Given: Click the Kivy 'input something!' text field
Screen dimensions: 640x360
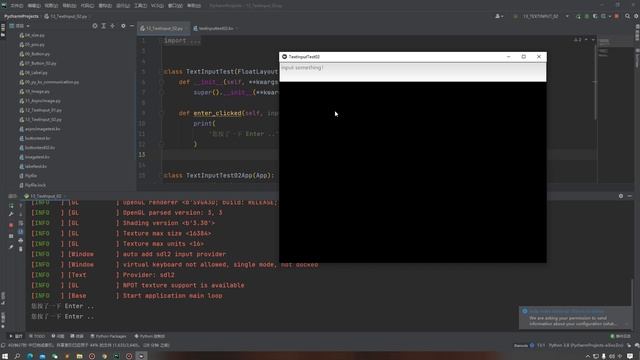Looking at the screenshot, I should (x=413, y=72).
